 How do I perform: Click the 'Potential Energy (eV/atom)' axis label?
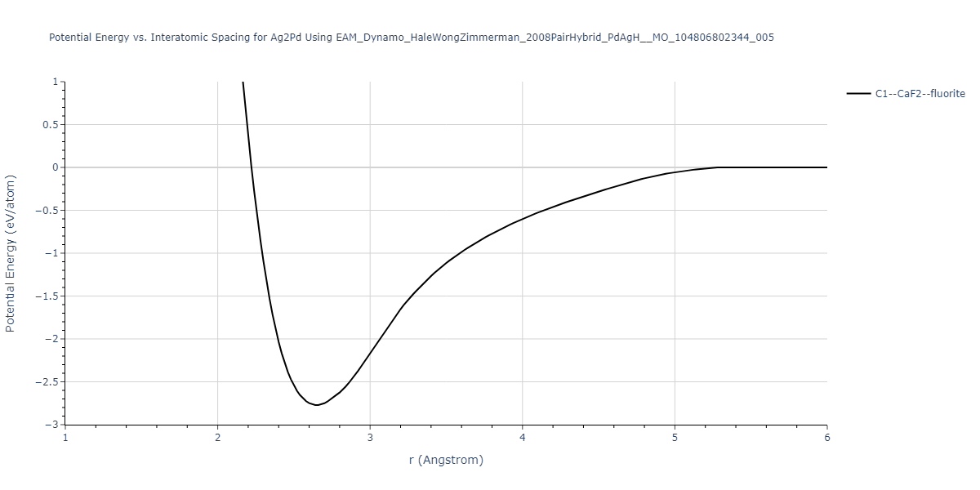(11, 253)
